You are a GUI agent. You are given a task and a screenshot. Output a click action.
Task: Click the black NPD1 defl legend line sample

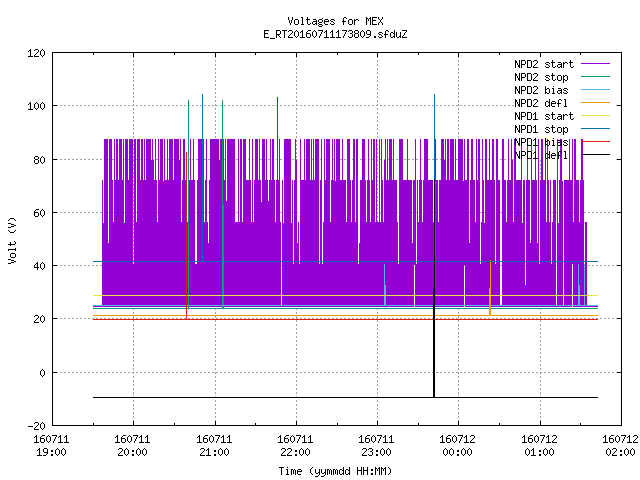pos(595,155)
